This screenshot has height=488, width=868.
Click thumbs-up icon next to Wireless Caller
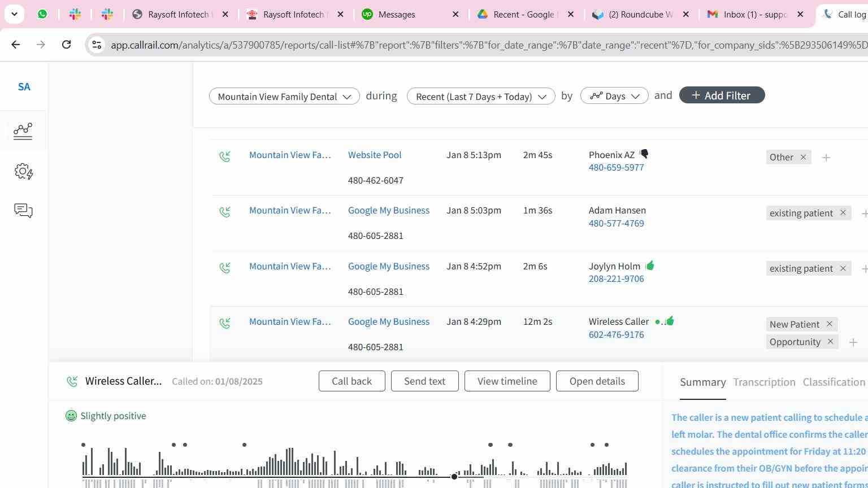point(670,321)
